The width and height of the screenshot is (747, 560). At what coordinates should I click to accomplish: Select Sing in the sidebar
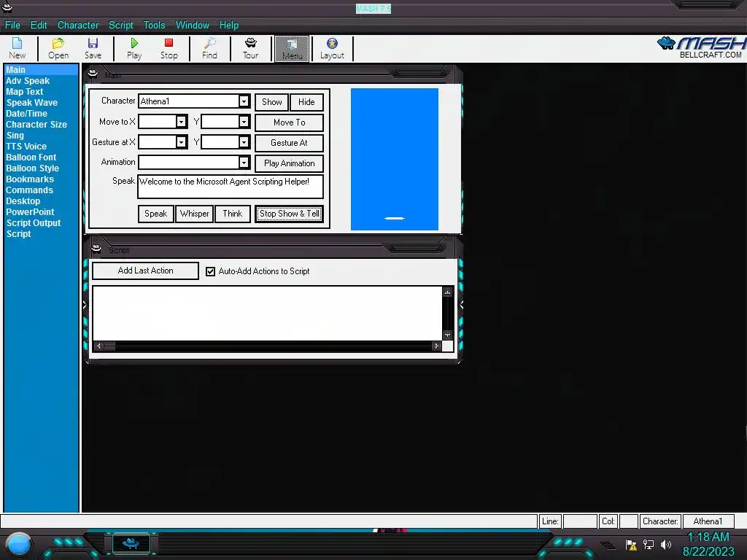[15, 136]
